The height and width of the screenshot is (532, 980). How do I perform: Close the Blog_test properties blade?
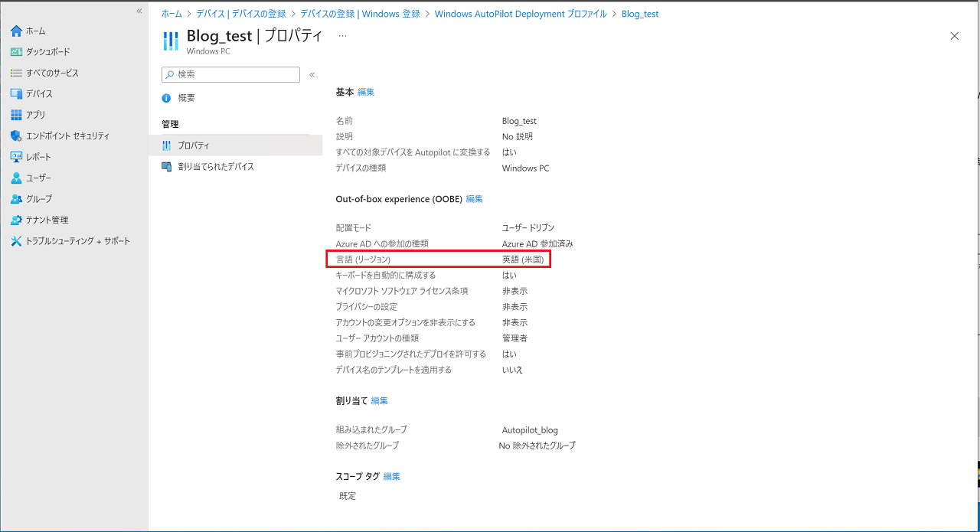954,36
